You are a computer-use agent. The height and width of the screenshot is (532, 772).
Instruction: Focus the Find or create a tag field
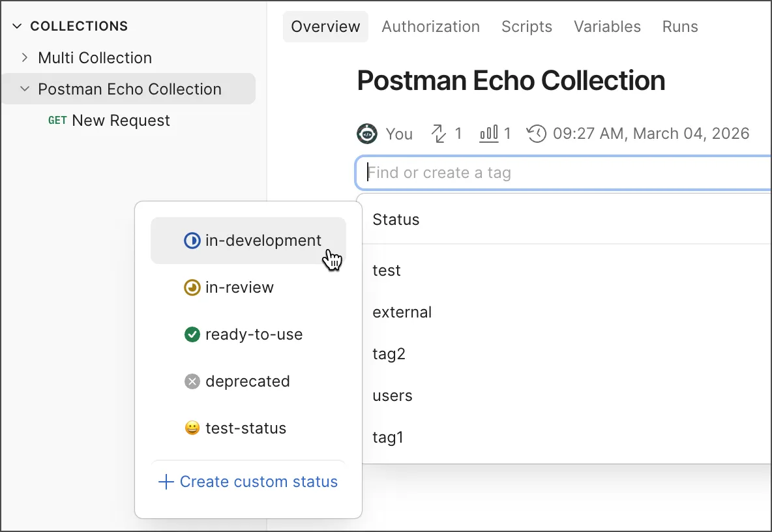pos(563,173)
